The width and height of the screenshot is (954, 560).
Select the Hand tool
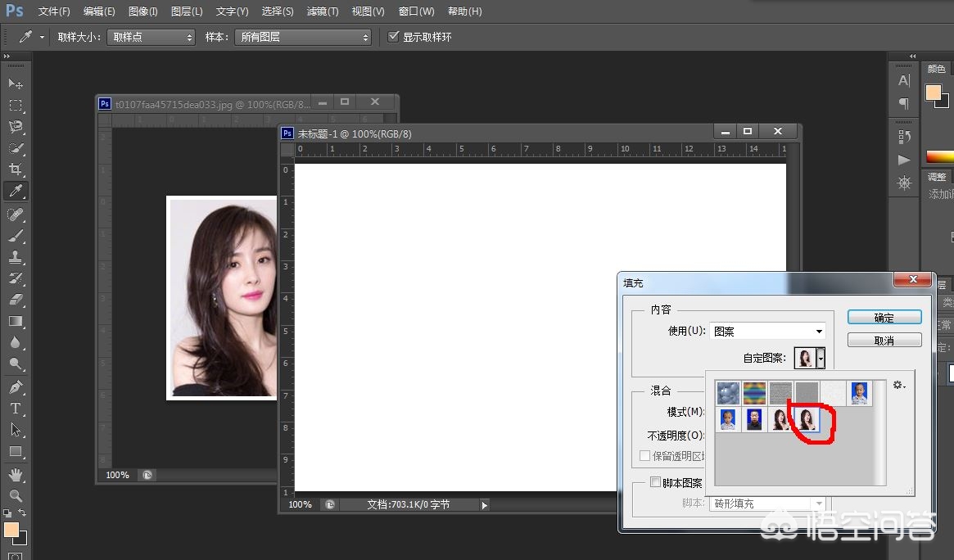pyautogui.click(x=16, y=473)
